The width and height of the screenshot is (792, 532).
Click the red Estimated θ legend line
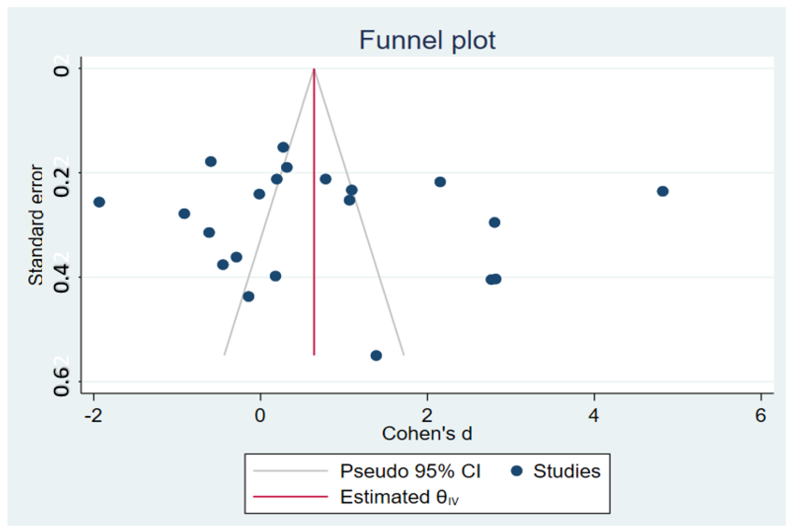291,497
